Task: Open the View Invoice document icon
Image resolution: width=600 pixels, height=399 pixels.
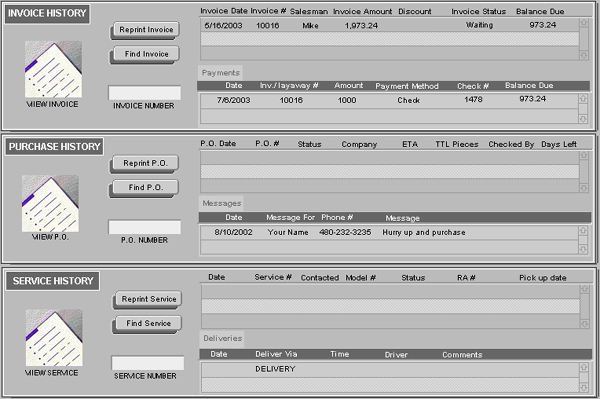Action: click(53, 69)
